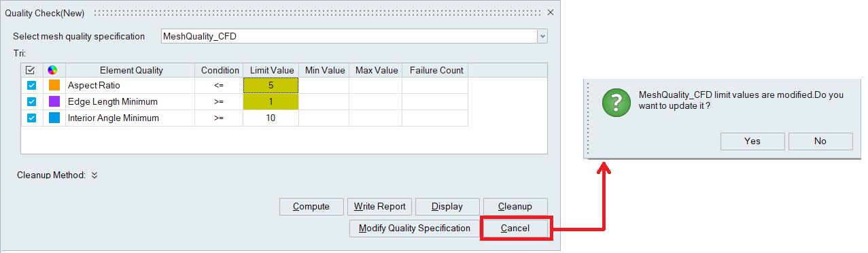
Task: Click the Display button
Action: [x=447, y=207]
